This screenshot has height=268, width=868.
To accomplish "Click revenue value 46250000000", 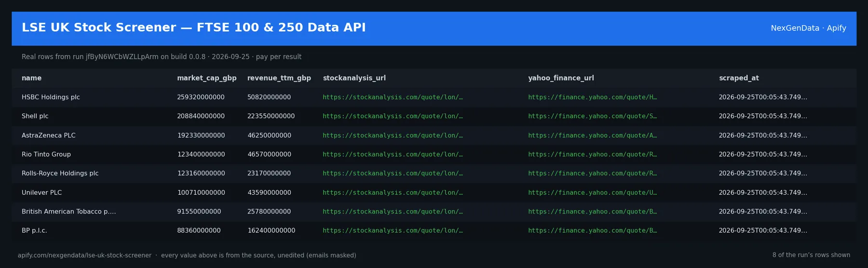I will pos(269,135).
